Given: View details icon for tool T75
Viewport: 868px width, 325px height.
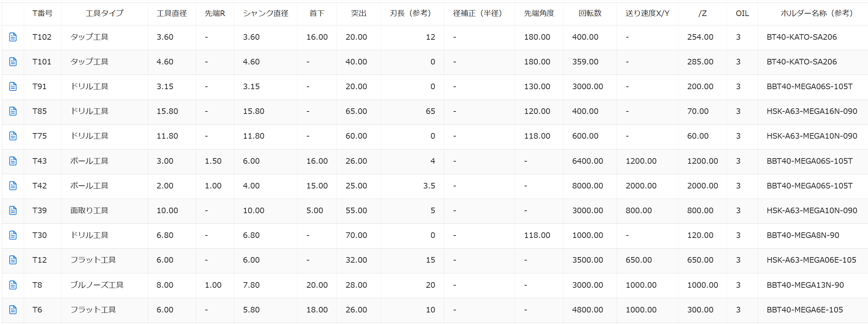Looking at the screenshot, I should [13, 136].
